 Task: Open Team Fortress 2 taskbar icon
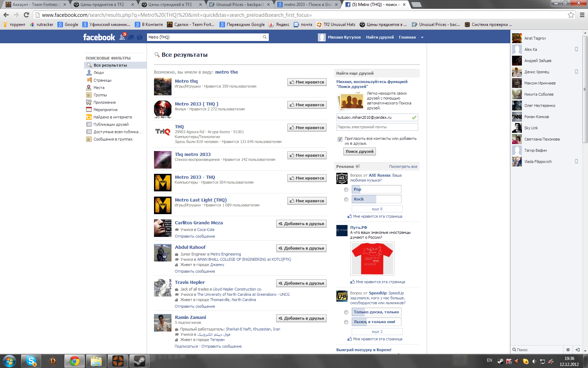click(118, 361)
